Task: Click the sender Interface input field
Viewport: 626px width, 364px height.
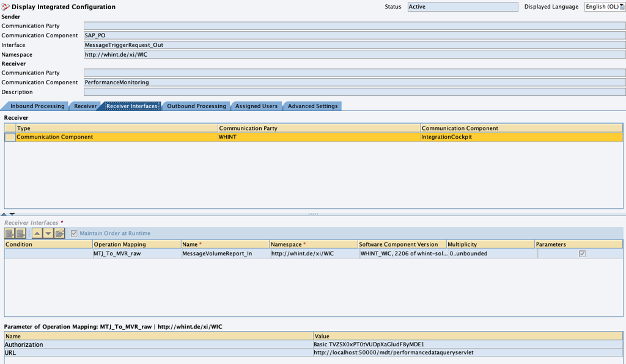Action: pos(355,45)
